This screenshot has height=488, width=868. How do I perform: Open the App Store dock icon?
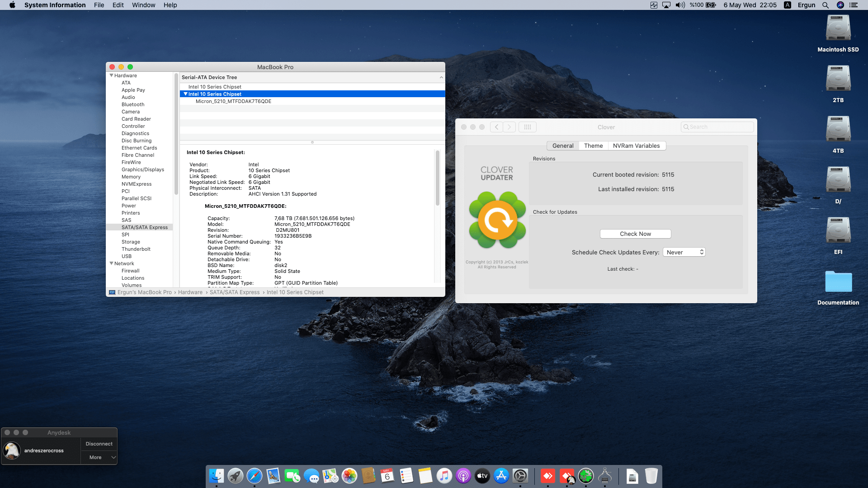click(501, 476)
